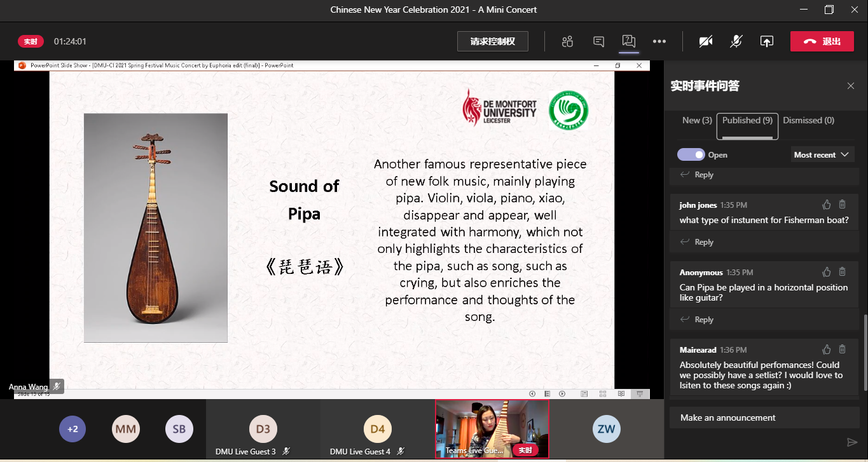Select the live guest video thumbnail
This screenshot has height=462, width=868.
[492, 429]
